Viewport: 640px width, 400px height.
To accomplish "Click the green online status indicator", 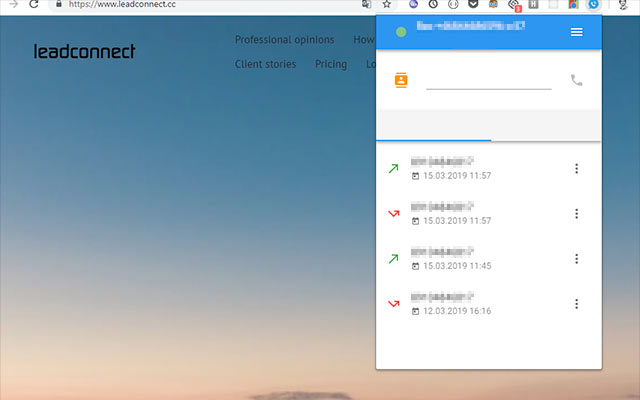I will click(x=401, y=32).
